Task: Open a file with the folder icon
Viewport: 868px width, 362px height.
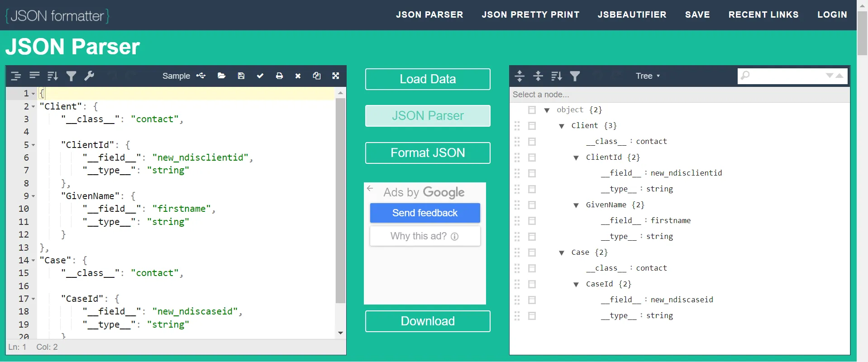Action: [x=221, y=76]
